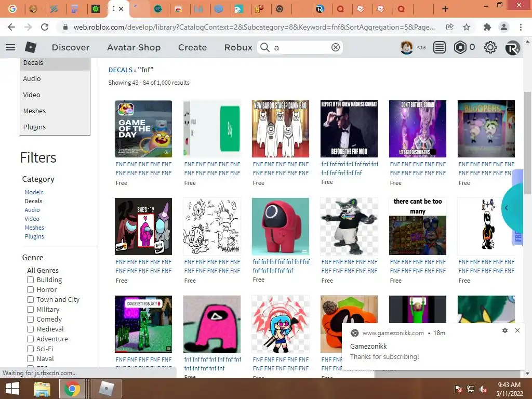The image size is (532, 399).
Task: Click Chrome icon in taskbar
Action: coord(72,389)
